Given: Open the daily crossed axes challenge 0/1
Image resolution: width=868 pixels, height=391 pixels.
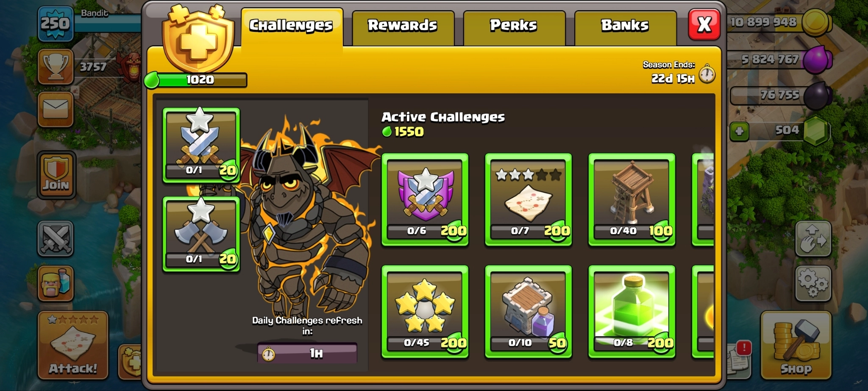Looking at the screenshot, I should click(201, 234).
